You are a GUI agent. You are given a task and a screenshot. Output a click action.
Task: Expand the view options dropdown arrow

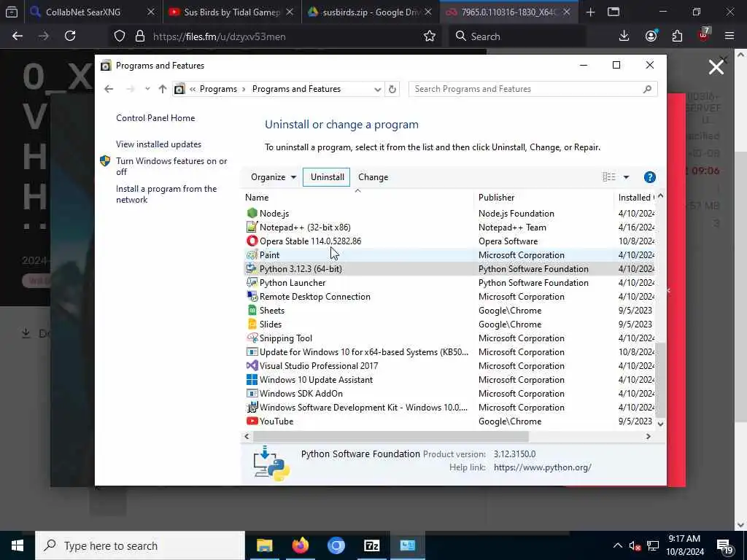pyautogui.click(x=626, y=177)
